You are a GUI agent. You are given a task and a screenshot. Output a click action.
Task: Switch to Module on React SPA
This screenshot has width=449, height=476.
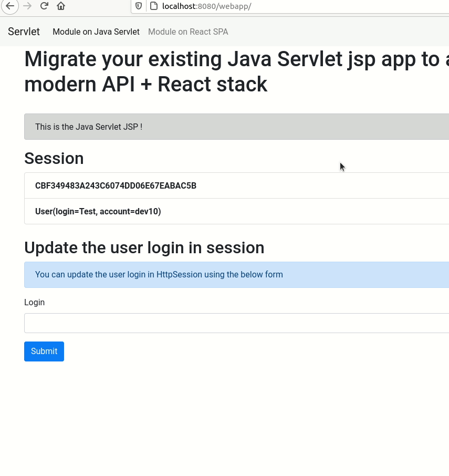coord(188,32)
